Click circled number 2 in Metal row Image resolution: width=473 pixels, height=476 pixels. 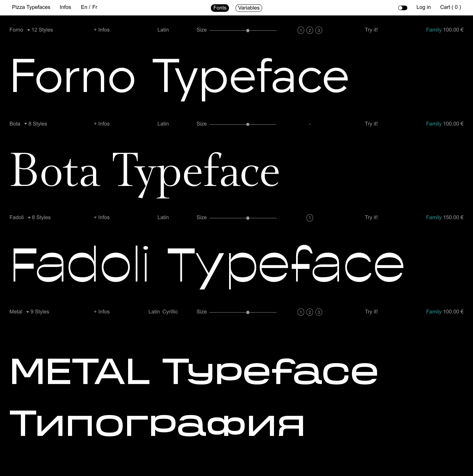click(x=310, y=312)
